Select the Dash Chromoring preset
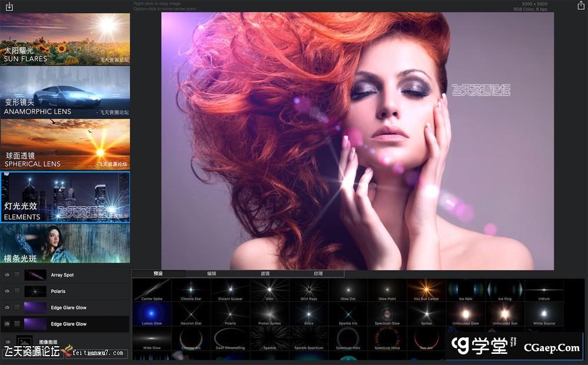Screen dimensions: 588x365 [230, 339]
